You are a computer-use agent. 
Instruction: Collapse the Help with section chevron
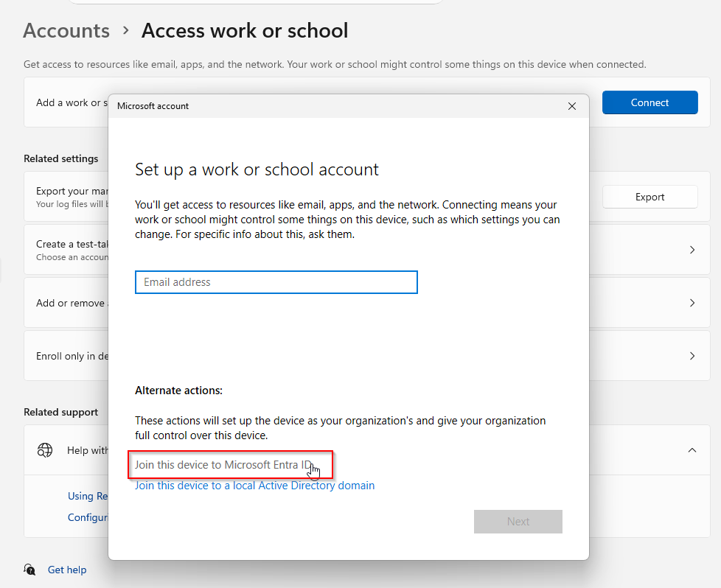tap(692, 450)
